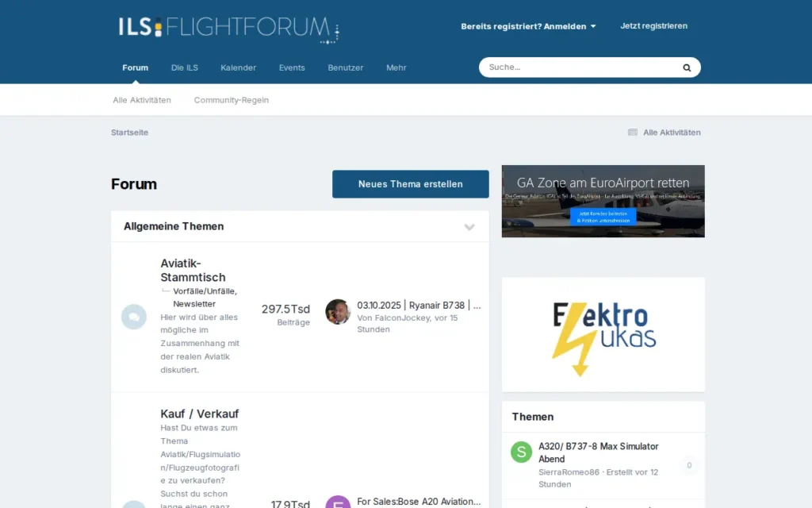812x508 pixels.
Task: Select the Alle Aktivitäten sub-navigation item
Action: 142,100
